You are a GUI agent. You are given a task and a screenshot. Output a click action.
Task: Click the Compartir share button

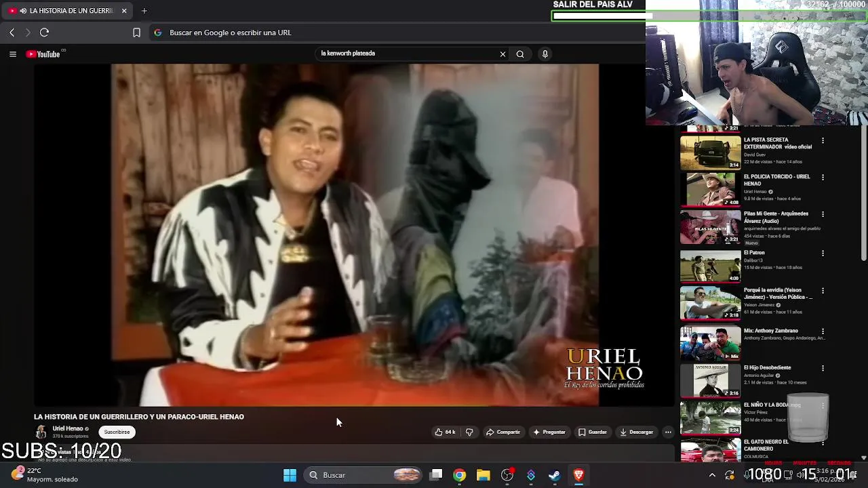[x=503, y=432]
